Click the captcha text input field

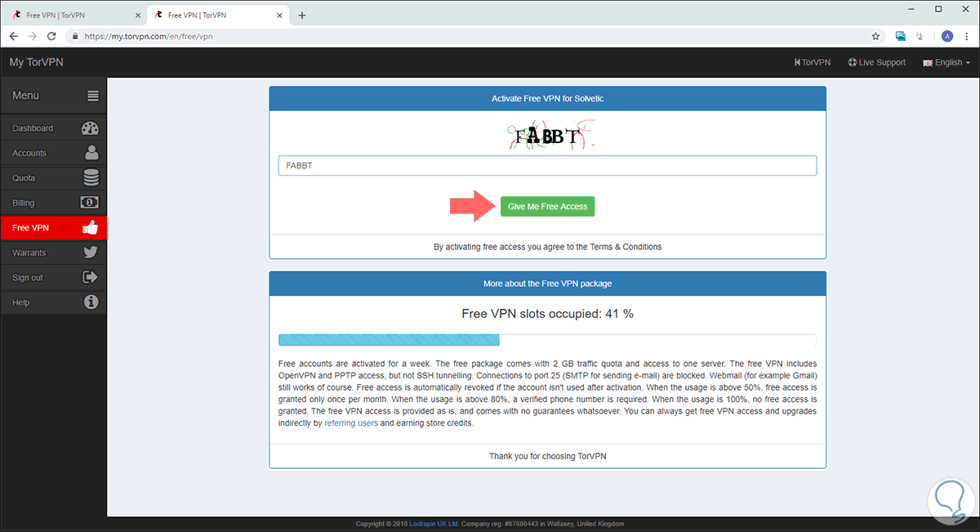[547, 166]
